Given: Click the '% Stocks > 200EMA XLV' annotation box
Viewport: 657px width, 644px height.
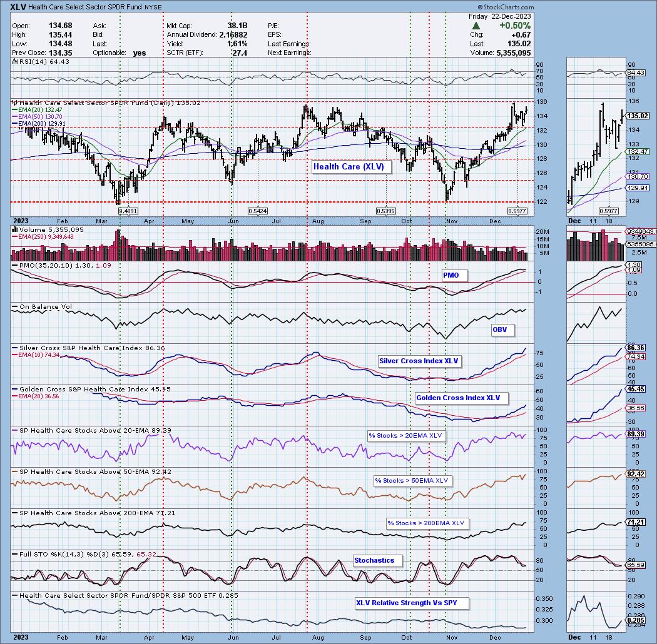Looking at the screenshot, I should (x=427, y=523).
